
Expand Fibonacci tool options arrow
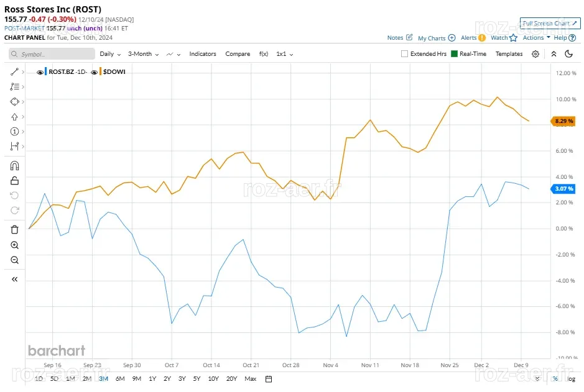tap(23, 86)
